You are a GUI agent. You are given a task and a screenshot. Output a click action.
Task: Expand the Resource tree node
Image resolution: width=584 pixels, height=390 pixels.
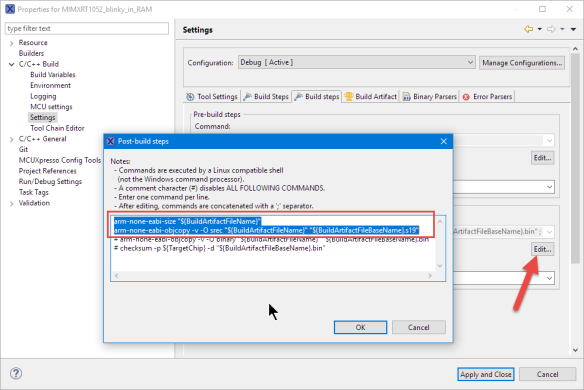click(x=12, y=43)
